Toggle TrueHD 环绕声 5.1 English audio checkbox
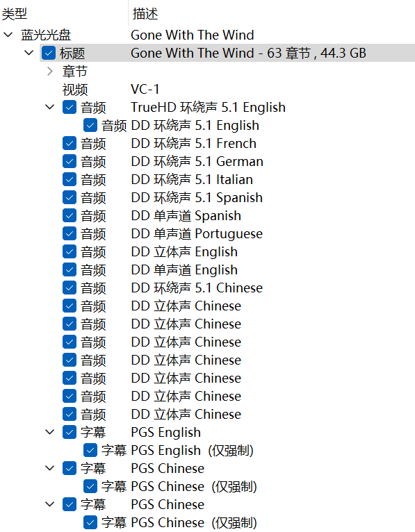This screenshot has height=532, width=415. 70,107
